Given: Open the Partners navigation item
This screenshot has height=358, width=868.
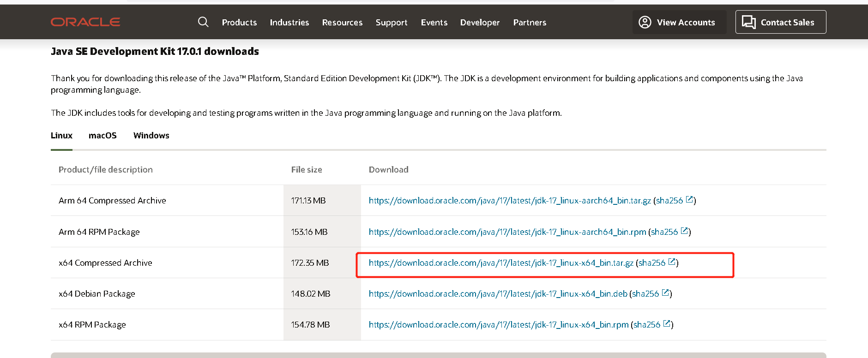Looking at the screenshot, I should [x=530, y=22].
